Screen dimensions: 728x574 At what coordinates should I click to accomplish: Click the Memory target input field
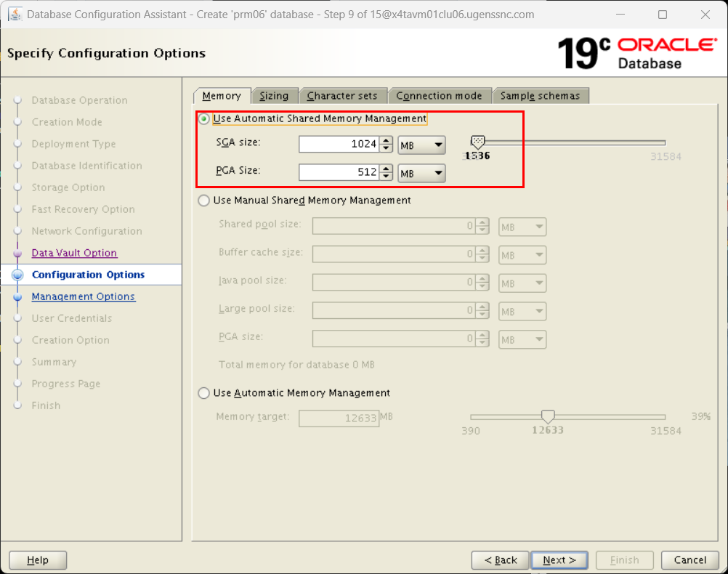(x=339, y=419)
